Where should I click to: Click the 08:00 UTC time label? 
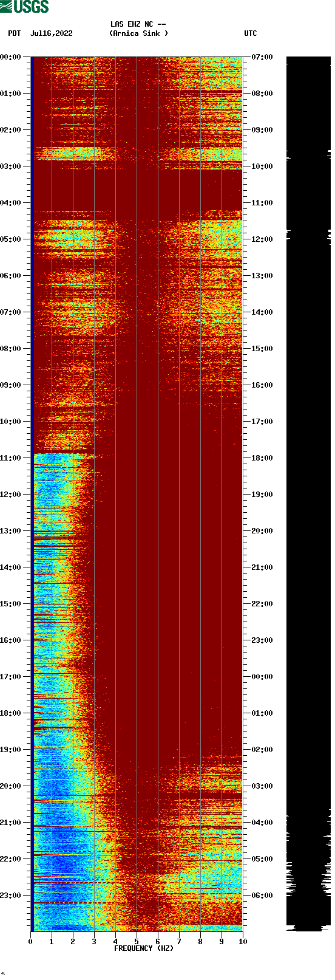pos(262,93)
